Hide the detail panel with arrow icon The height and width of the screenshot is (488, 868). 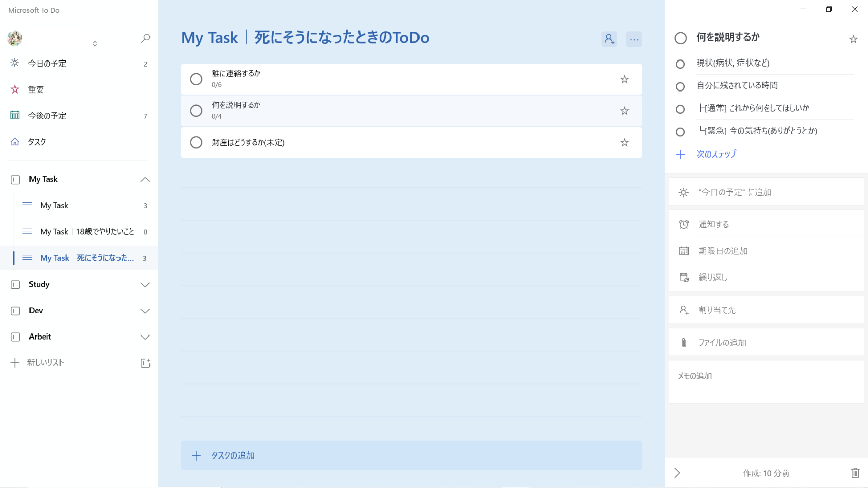677,473
